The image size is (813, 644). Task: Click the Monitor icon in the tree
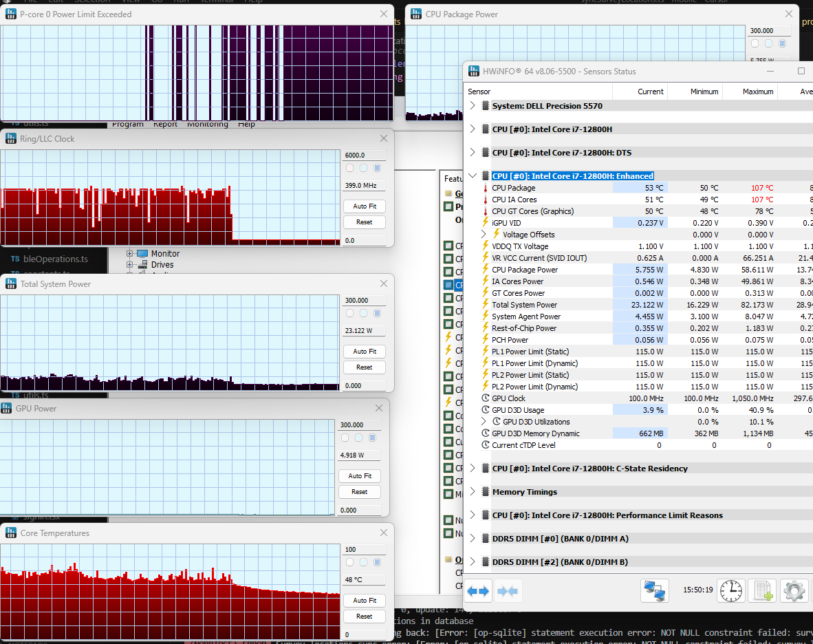pos(142,254)
